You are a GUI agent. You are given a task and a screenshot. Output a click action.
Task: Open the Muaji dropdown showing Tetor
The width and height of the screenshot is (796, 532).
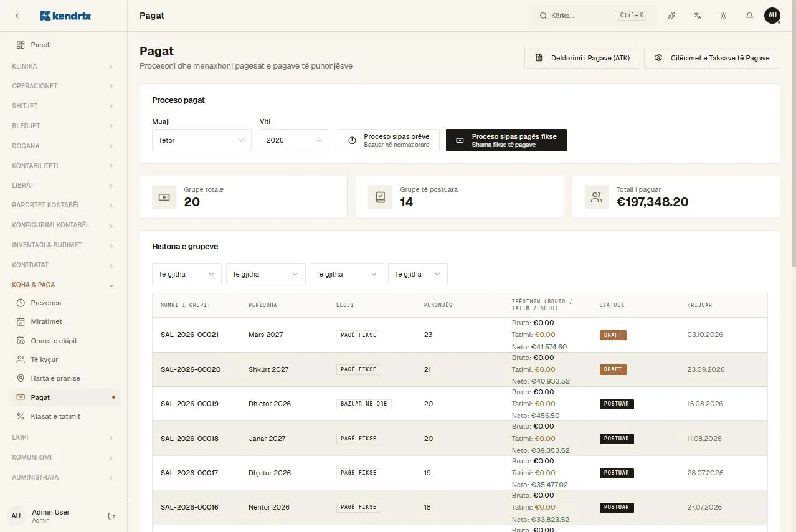click(x=202, y=140)
